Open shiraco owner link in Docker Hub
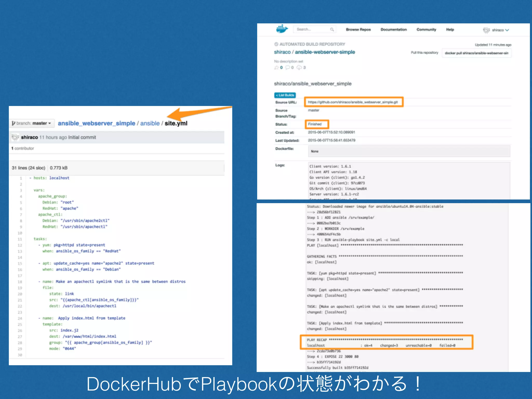Viewport: 532px width, 399px height. 282,52
